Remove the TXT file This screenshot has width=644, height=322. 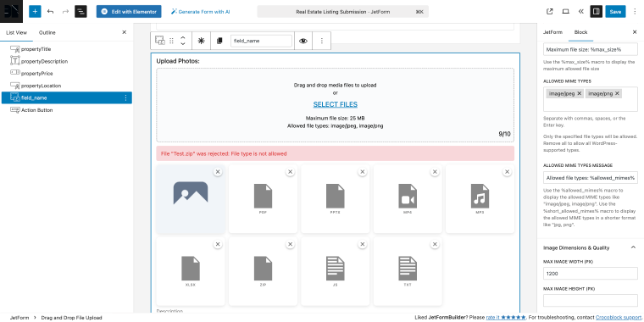[x=435, y=244]
